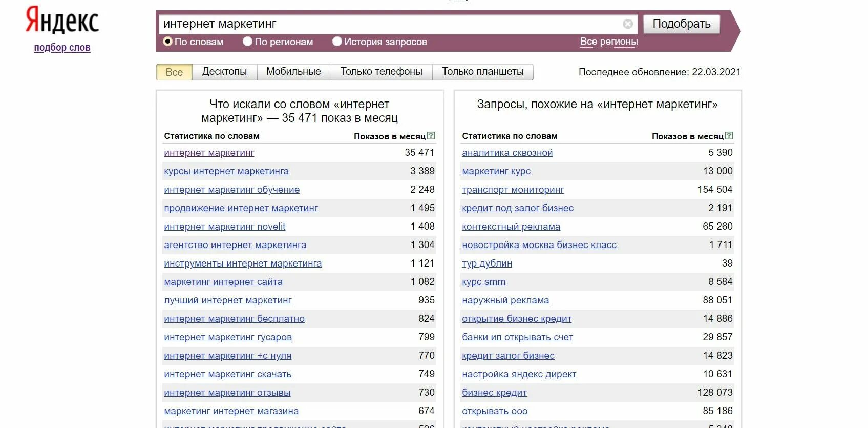
Task: Open the интернет маркетинг keyword link
Action: point(209,153)
